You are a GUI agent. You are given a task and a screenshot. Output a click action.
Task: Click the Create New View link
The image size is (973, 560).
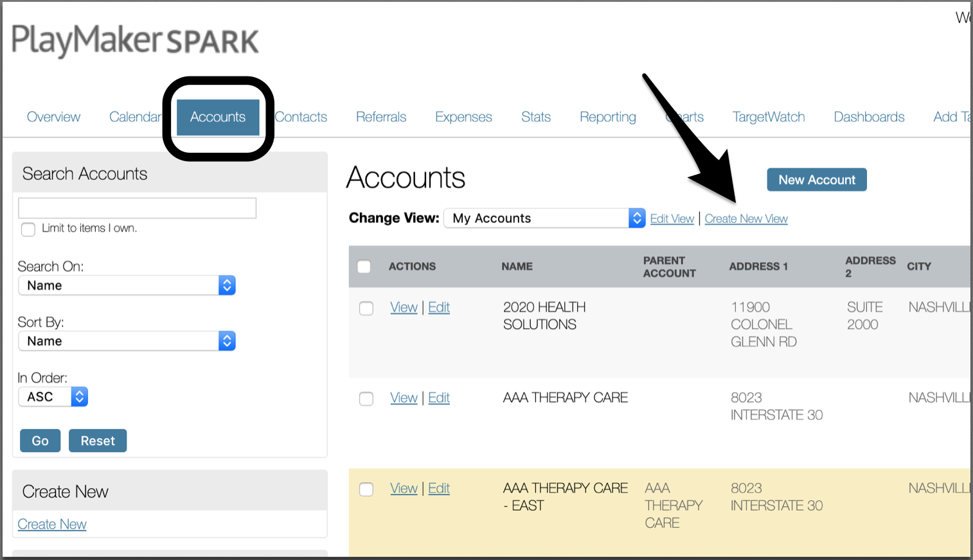point(746,219)
